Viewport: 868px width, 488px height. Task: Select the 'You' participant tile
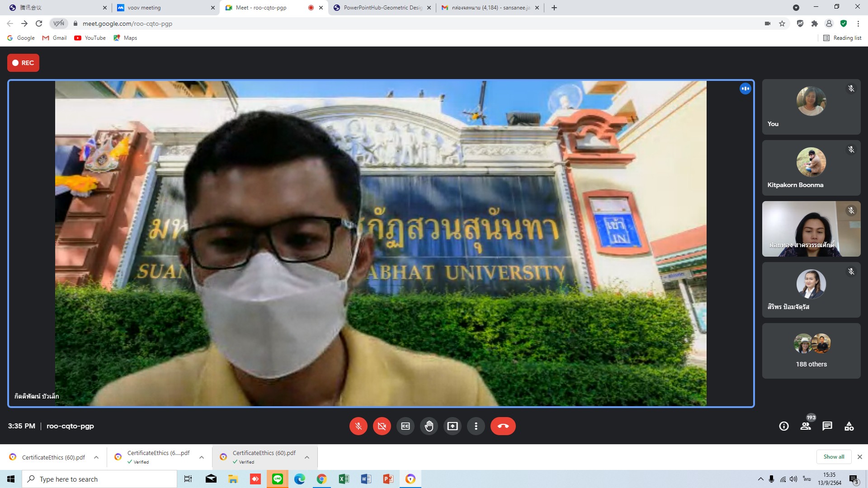811,107
